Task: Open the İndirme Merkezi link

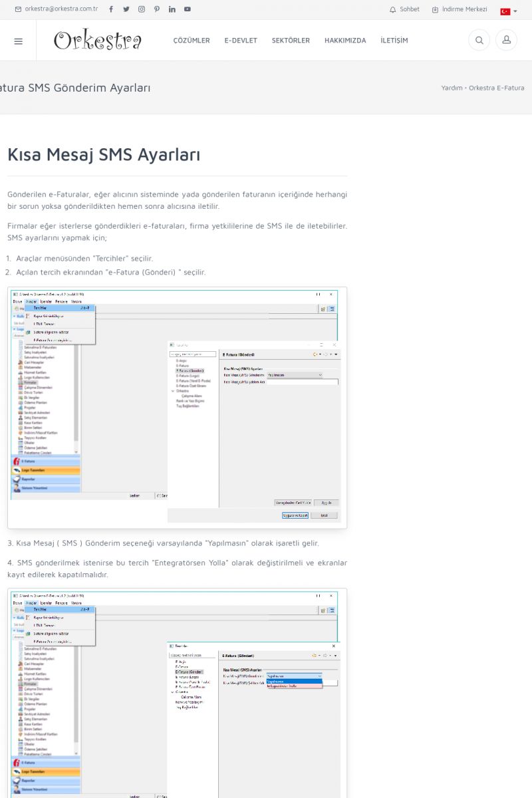Action: (x=460, y=9)
